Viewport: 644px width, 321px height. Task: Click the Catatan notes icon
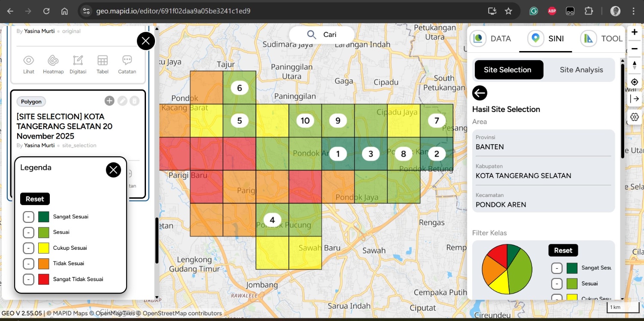[127, 61]
